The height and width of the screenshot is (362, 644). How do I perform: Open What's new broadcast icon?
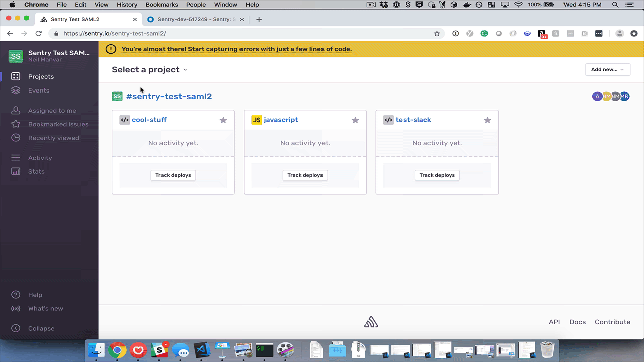tap(16, 308)
